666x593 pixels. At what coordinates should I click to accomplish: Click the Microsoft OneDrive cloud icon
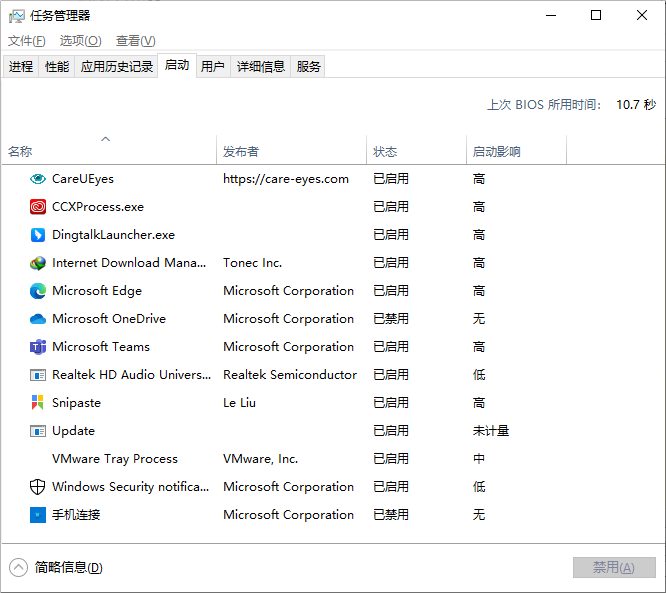pos(38,319)
